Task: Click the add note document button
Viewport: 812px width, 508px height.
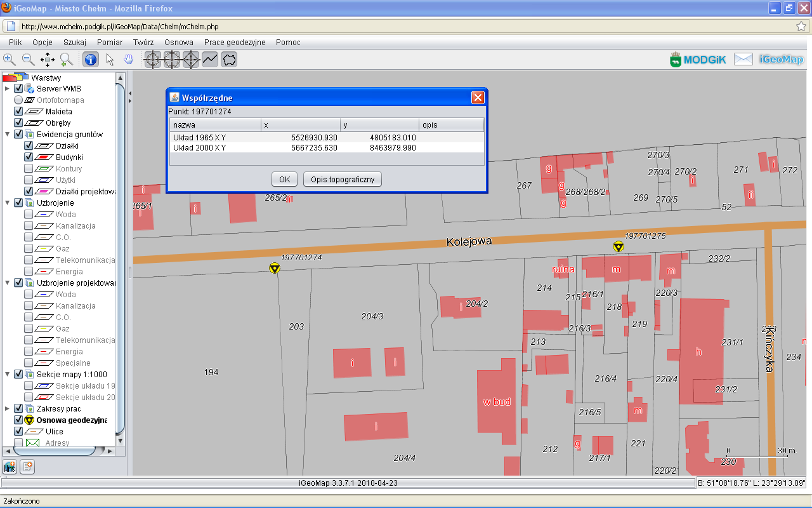Action: [27, 467]
